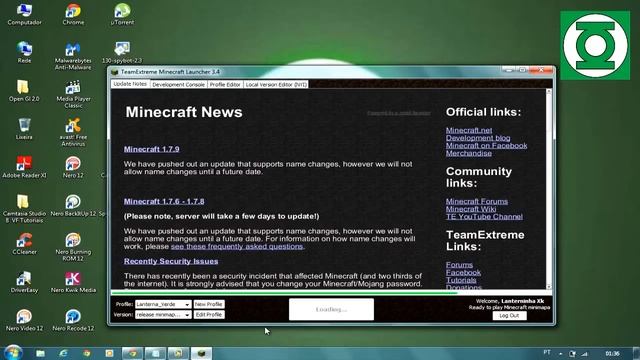Click the New Profile button
The height and width of the screenshot is (360, 640).
209,304
